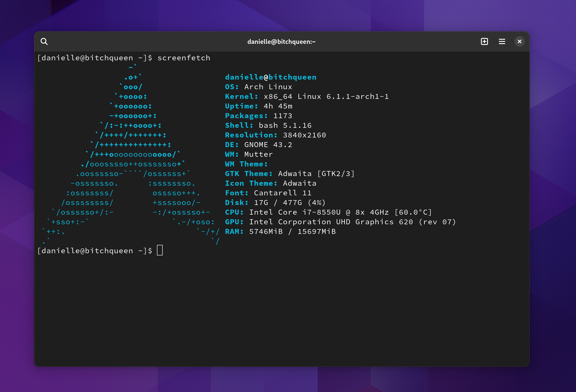Click the Resolution: 3840x2160 line
Viewport: 576px width, 392px height.
[275, 135]
